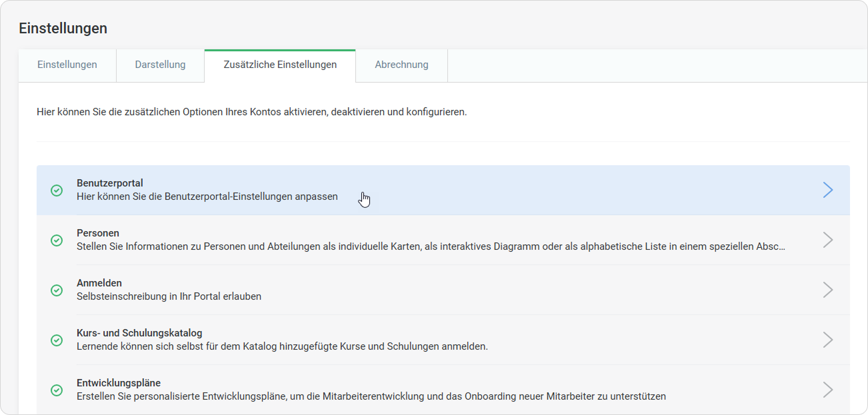Screen dimensions: 868x415
Task: Select the Zusätzliche Einstellungen tab
Action: point(280,65)
